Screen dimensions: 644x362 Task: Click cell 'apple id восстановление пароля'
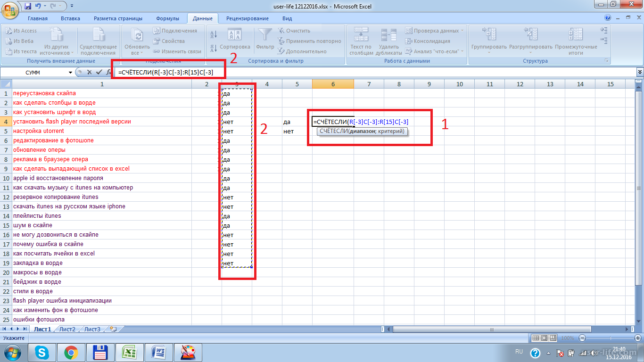pyautogui.click(x=101, y=178)
